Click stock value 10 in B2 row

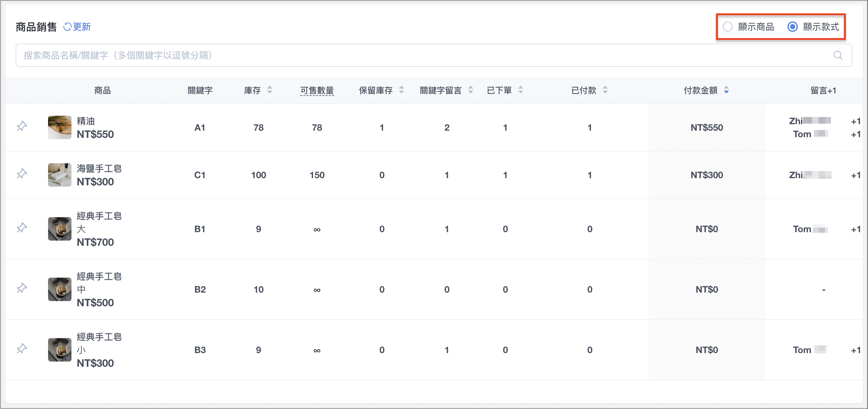tap(259, 289)
